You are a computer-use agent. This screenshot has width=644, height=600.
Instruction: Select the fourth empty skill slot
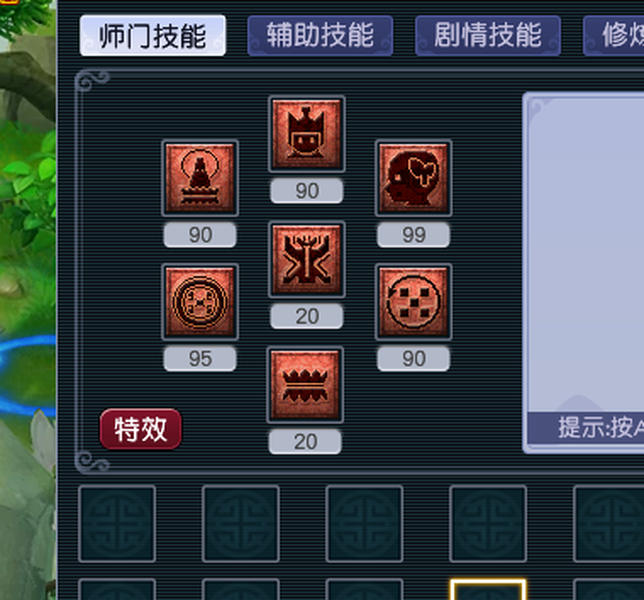(488, 524)
